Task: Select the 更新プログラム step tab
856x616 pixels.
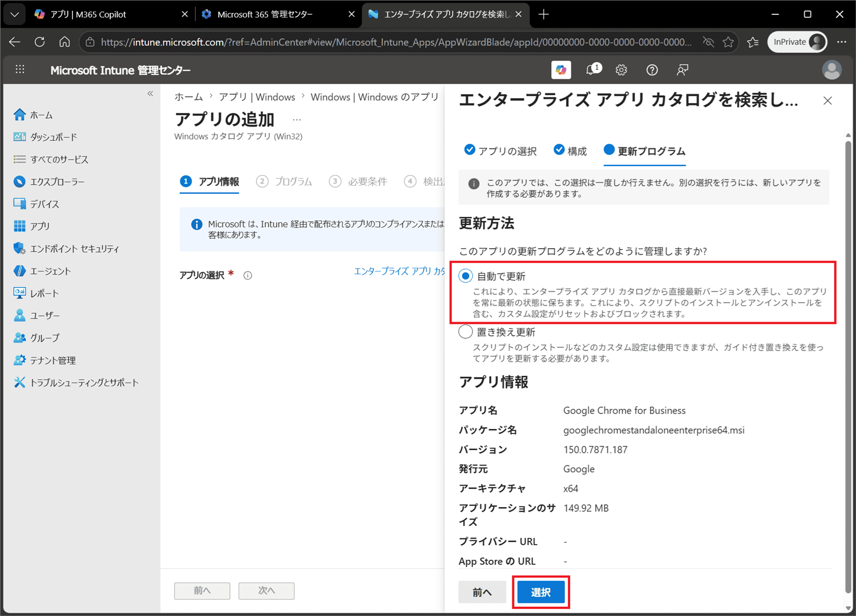Action: [x=645, y=151]
